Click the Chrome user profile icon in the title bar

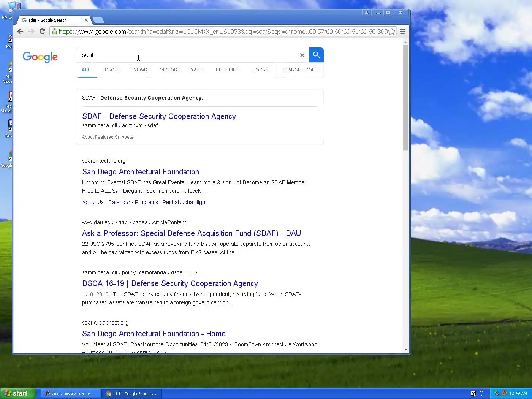(x=366, y=13)
